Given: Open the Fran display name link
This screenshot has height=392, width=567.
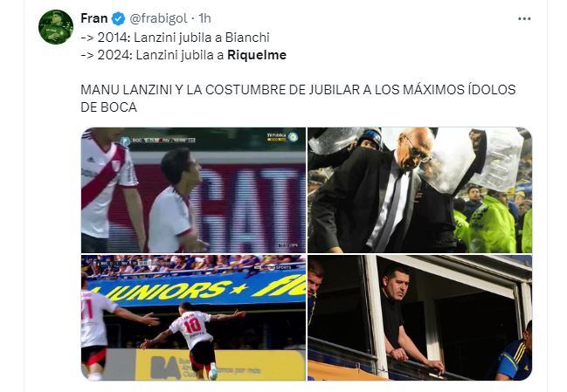Looking at the screenshot, I should point(94,18).
